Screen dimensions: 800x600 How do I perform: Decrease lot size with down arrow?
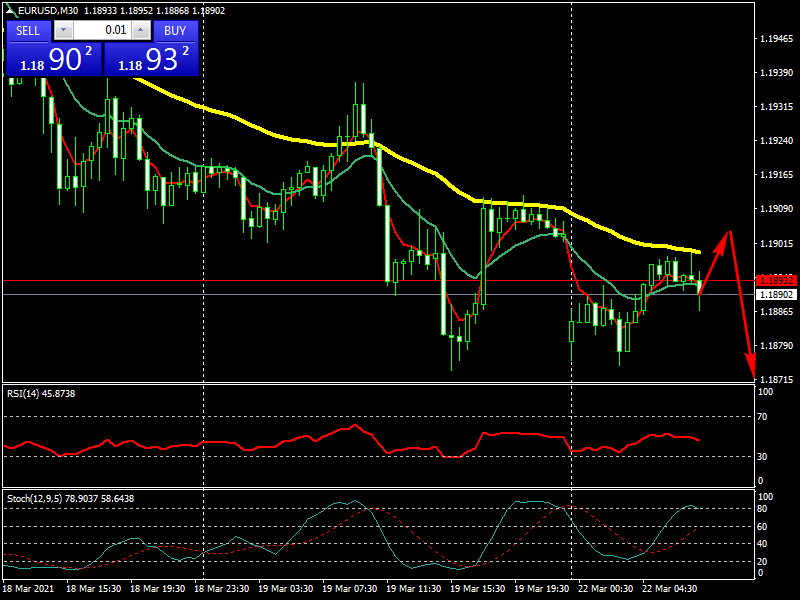point(65,30)
